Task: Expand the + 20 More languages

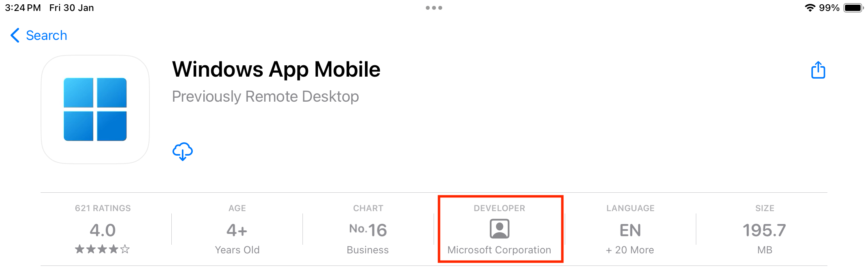Action: point(630,250)
